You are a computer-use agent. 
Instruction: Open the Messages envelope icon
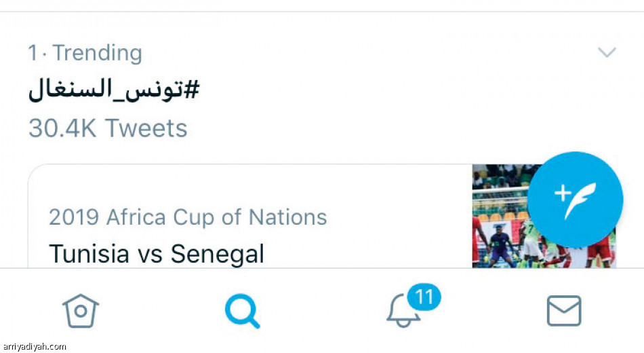[564, 311]
